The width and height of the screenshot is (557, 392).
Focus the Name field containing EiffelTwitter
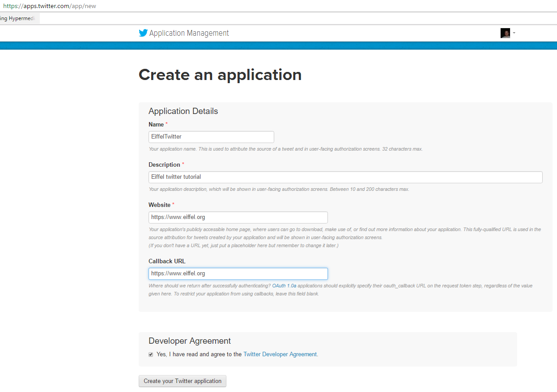coord(211,137)
